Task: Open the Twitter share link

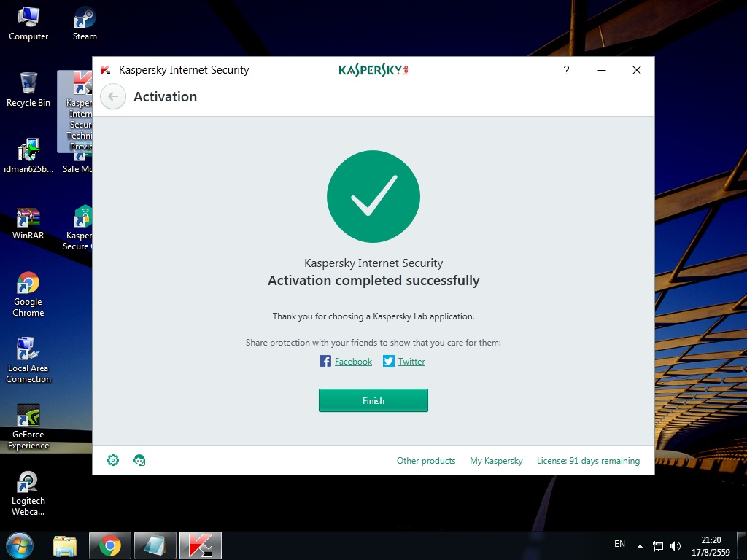Action: tap(411, 362)
